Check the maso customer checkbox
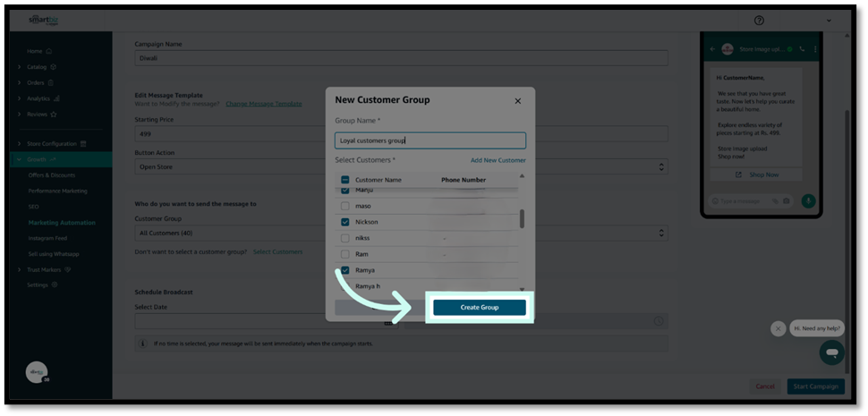Image resolution: width=868 pixels, height=416 pixels. (345, 206)
